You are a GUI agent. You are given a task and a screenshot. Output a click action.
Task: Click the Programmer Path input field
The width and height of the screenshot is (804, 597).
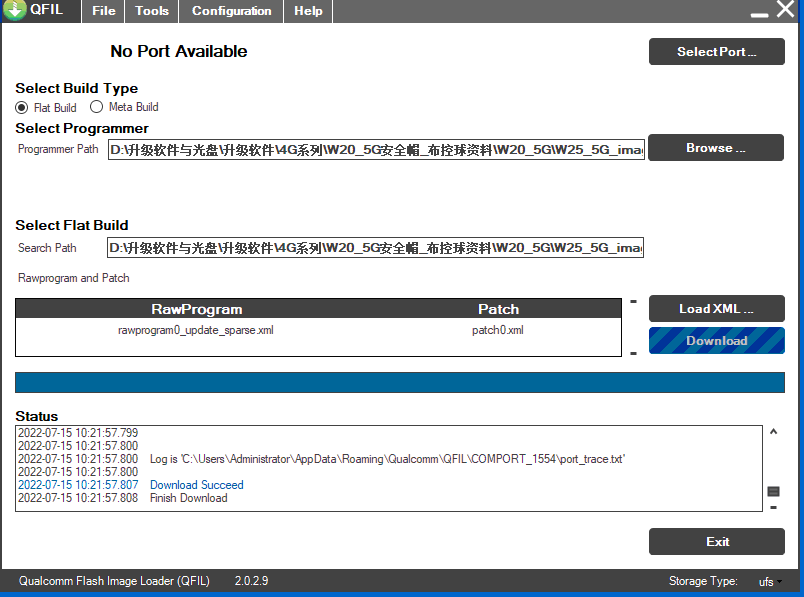(376, 150)
